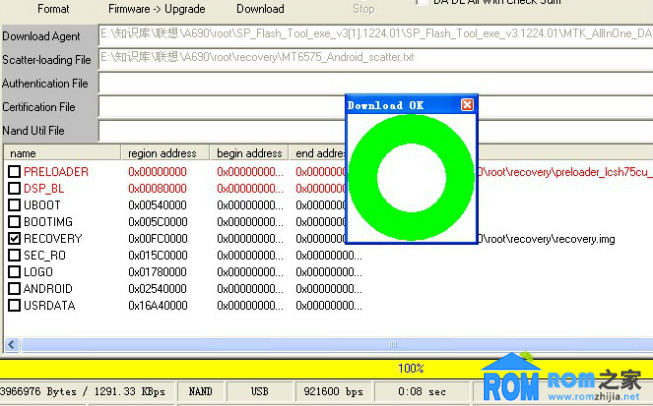653x406 pixels.
Task: Tick the USRDATA checkbox
Action: 14,306
